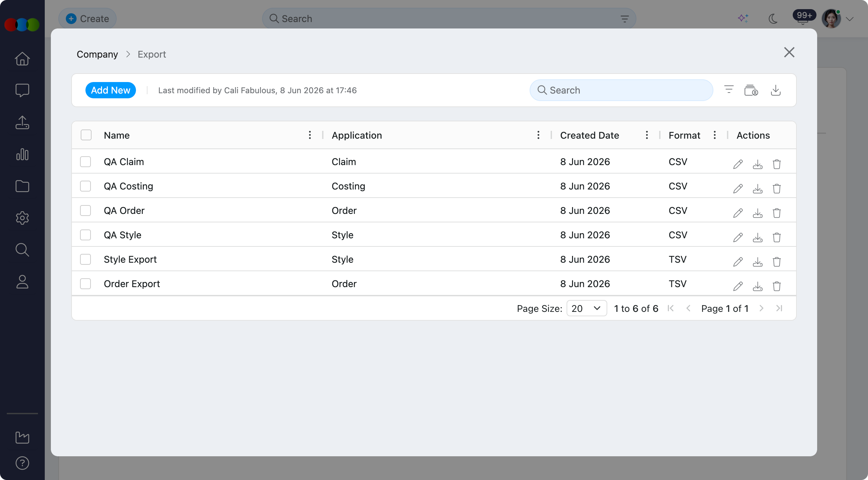Delete the QA Costing export

point(777,189)
